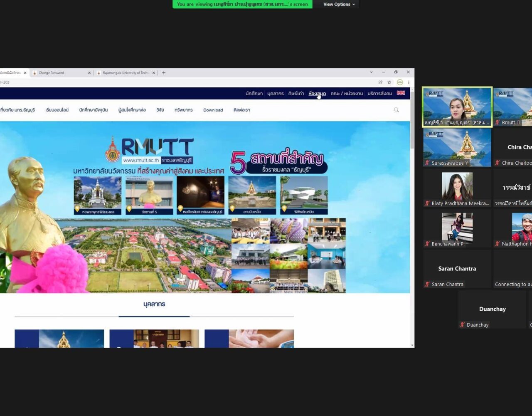Open the second news card with group photo
The width and height of the screenshot is (532, 416).
pos(154,339)
